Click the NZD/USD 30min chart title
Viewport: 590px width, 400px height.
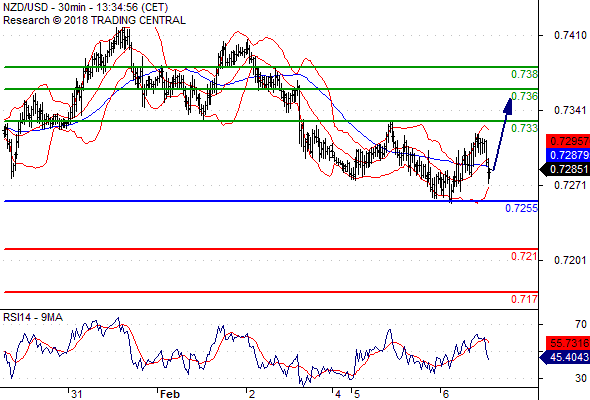[85, 7]
